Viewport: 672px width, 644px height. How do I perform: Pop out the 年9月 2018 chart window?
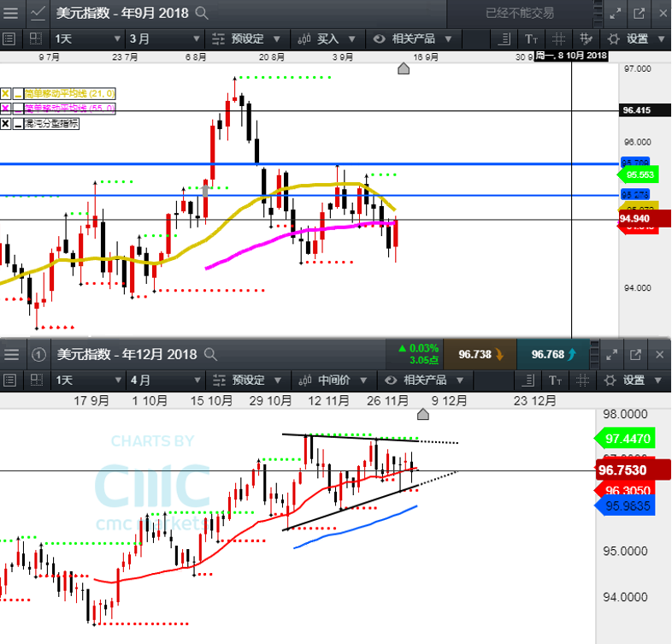coord(639,14)
